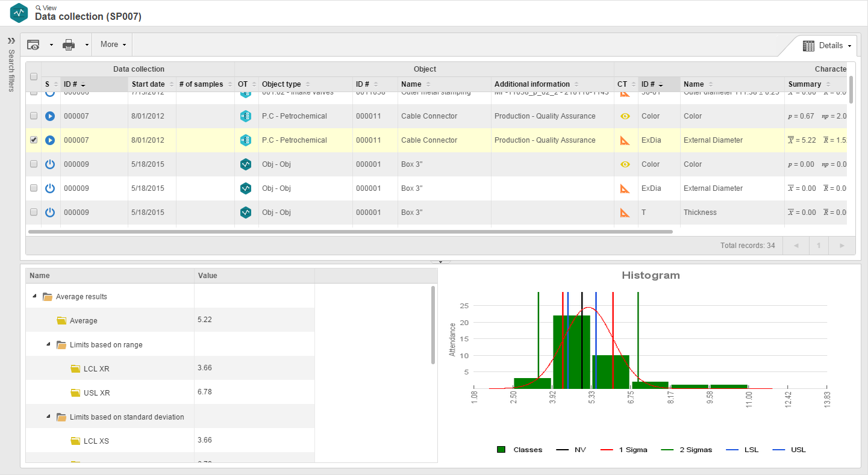868x475 pixels.
Task: Click the object type icon for Box 3" Color row
Action: [x=245, y=164]
